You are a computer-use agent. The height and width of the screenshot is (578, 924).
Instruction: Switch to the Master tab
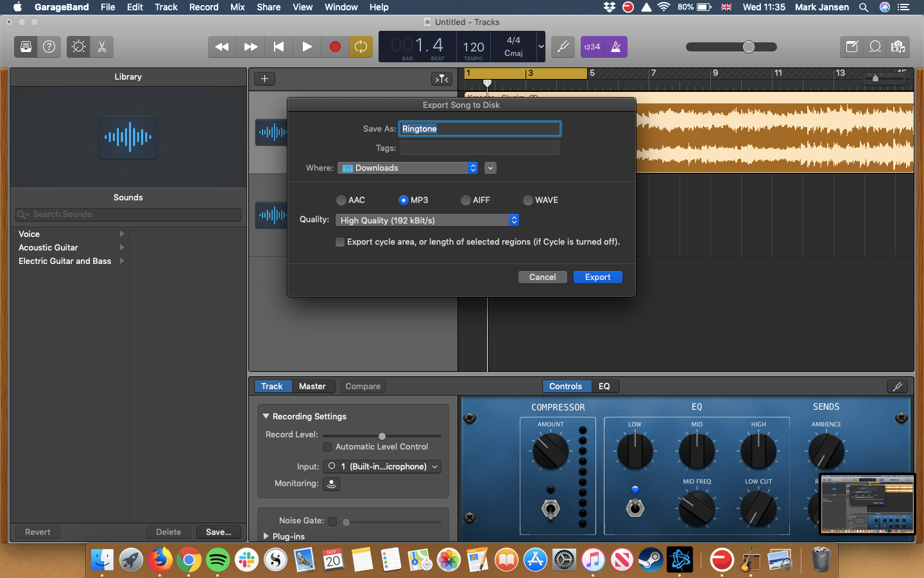(312, 386)
